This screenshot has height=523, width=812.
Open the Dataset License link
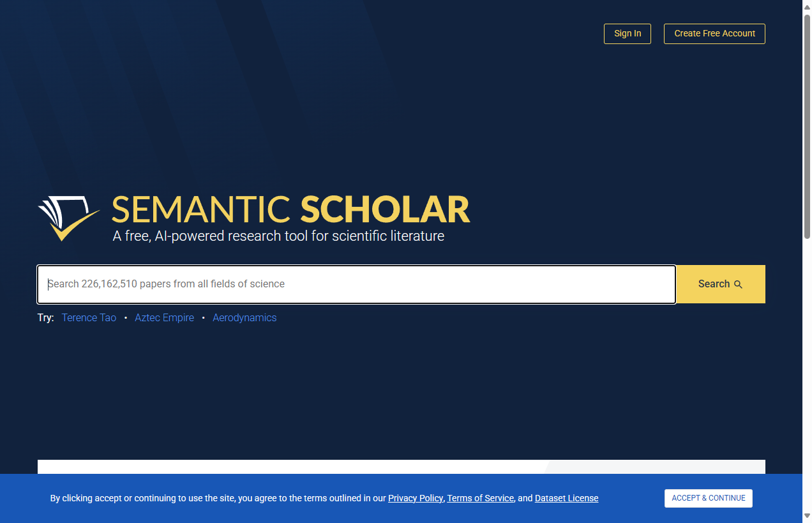tap(566, 498)
